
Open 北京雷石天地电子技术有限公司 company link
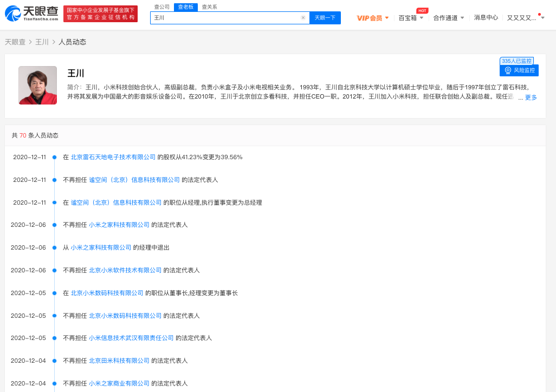pos(113,157)
